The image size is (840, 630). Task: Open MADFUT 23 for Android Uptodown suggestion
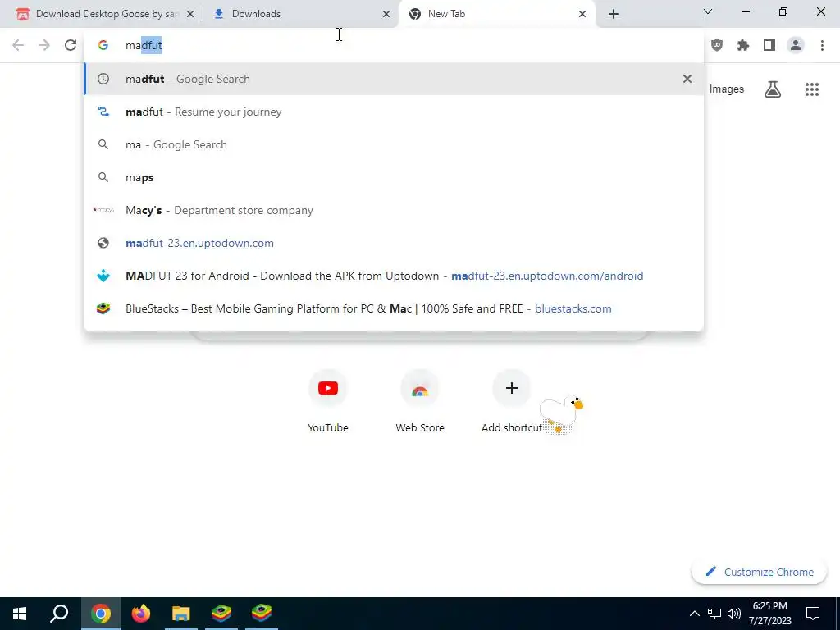click(x=394, y=276)
